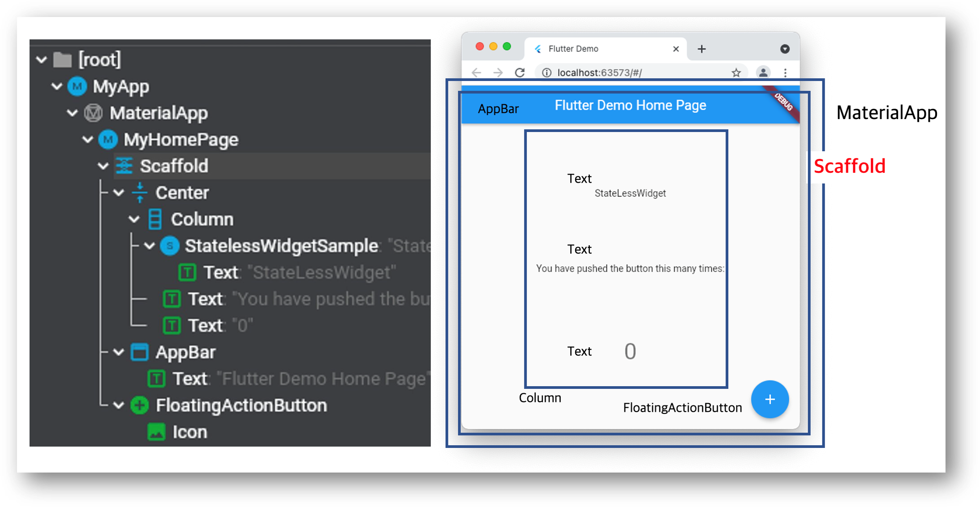
Task: Click the browser back arrow
Action: click(477, 72)
